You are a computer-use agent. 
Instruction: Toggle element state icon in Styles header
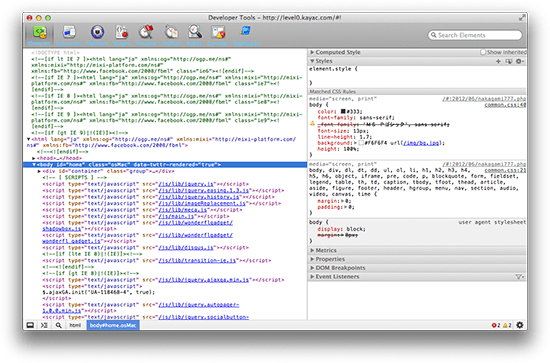[509, 61]
